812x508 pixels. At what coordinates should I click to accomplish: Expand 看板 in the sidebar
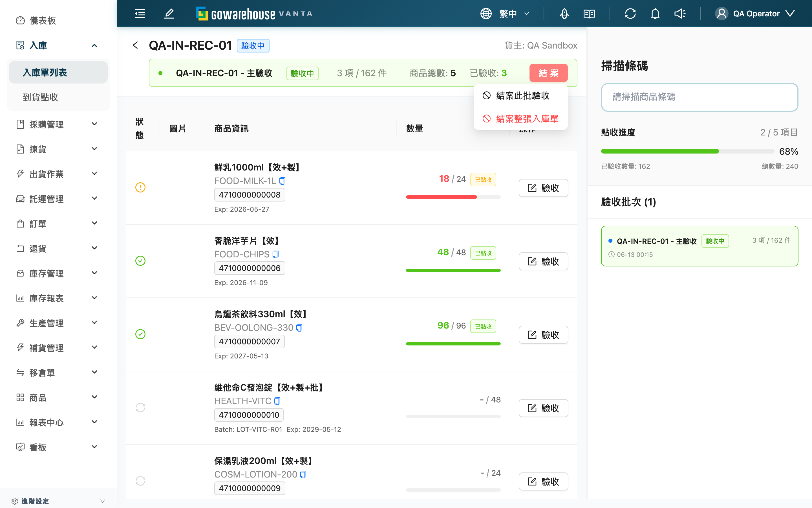click(x=58, y=447)
